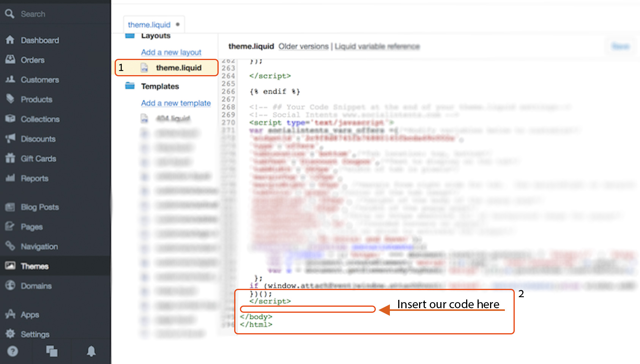Image resolution: width=640 pixels, height=364 pixels.
Task: Select Themes in sidebar
Action: tap(35, 266)
